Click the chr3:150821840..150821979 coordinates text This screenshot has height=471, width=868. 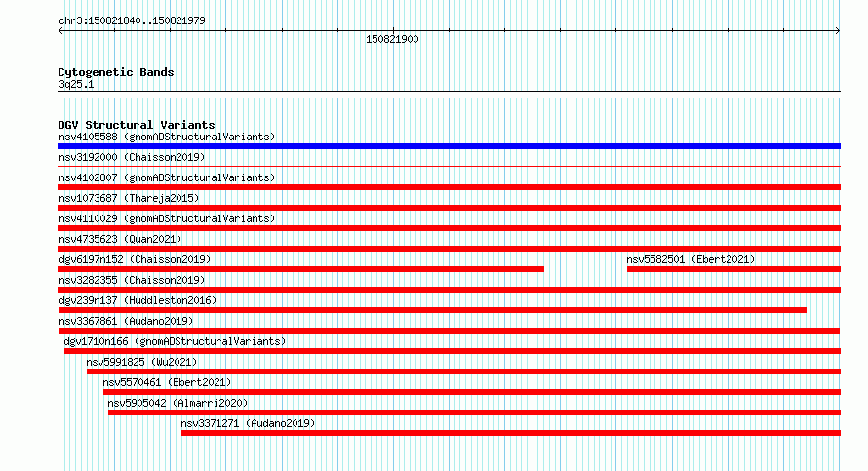[x=132, y=20]
